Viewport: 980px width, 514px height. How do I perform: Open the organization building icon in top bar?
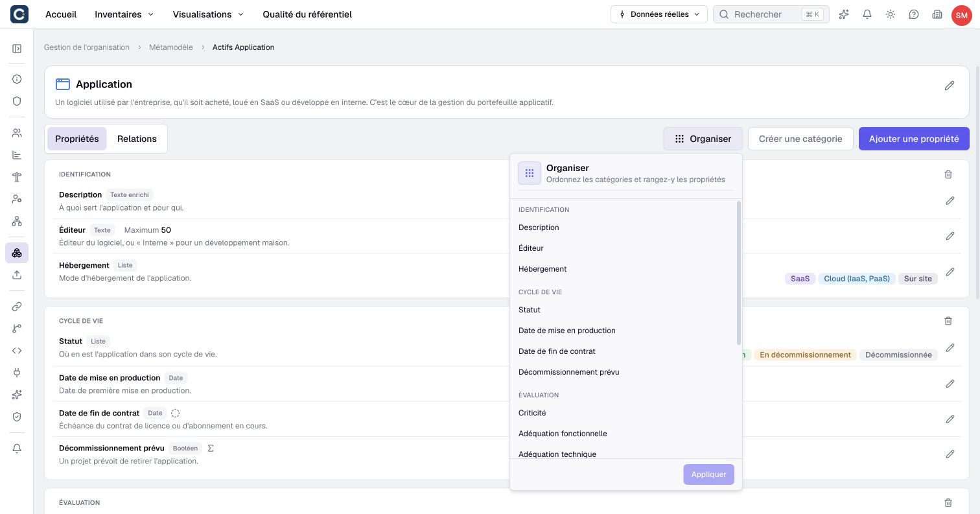coord(937,14)
